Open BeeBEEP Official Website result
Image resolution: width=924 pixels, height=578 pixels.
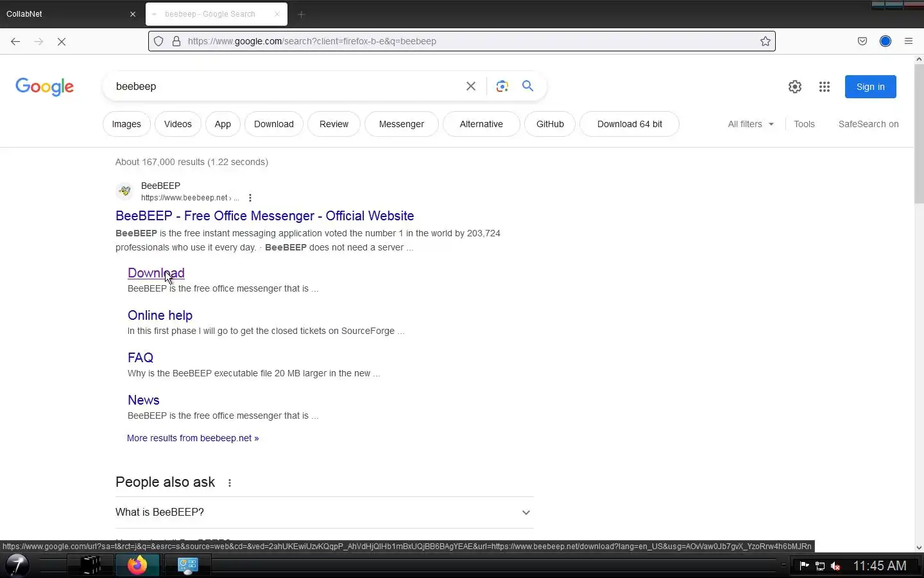pos(264,216)
